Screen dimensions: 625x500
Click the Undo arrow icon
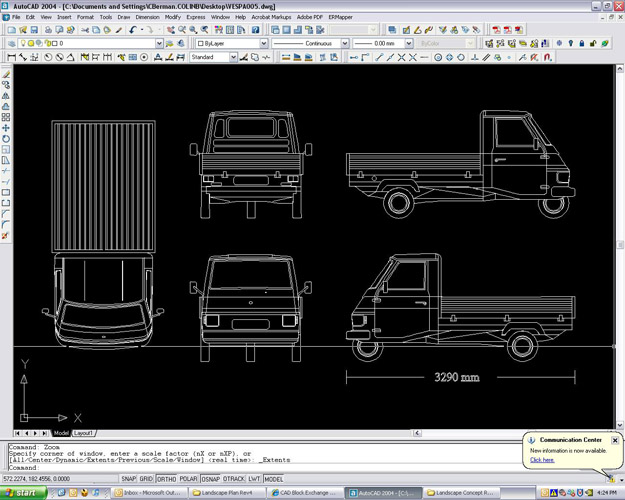(133, 30)
